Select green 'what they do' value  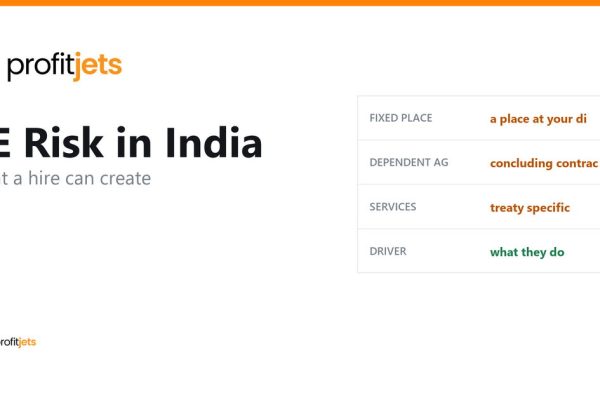pos(527,252)
